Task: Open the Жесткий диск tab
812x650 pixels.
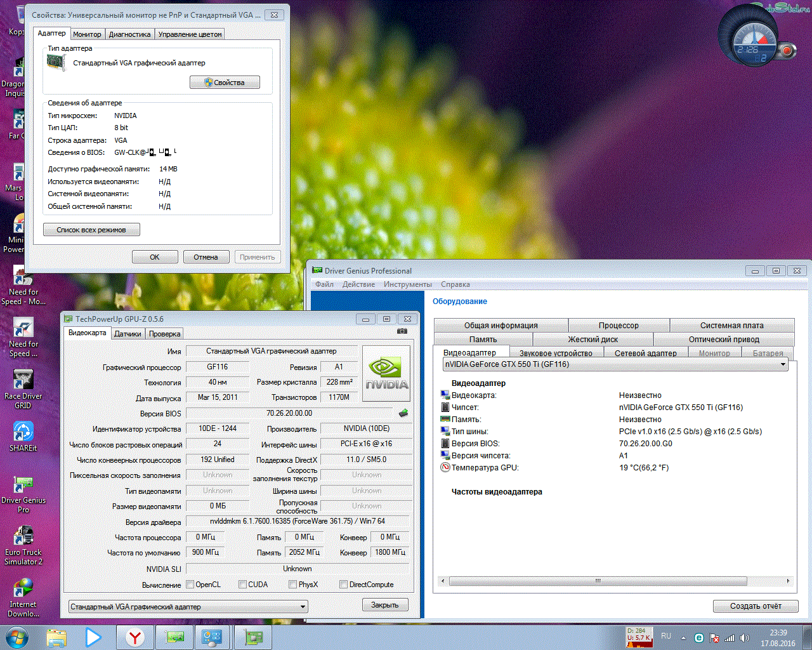Action: click(593, 339)
